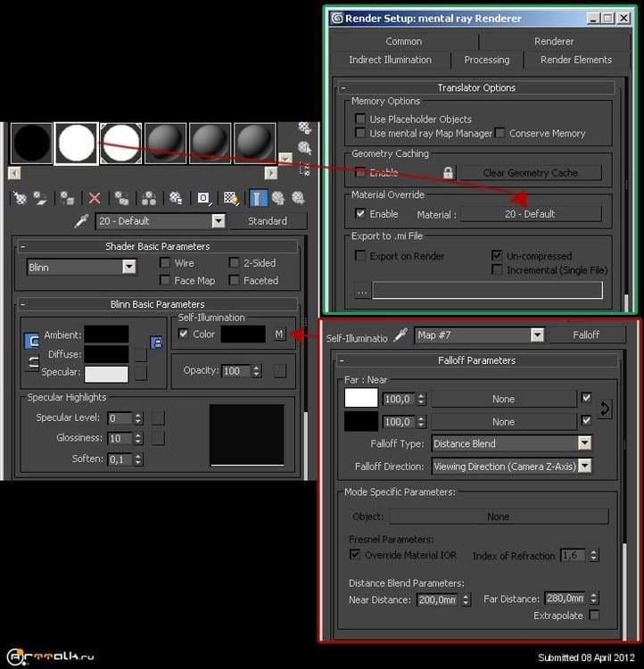Screen dimensions: 644x669
Task: Click the .mi export file path field
Action: 487,290
